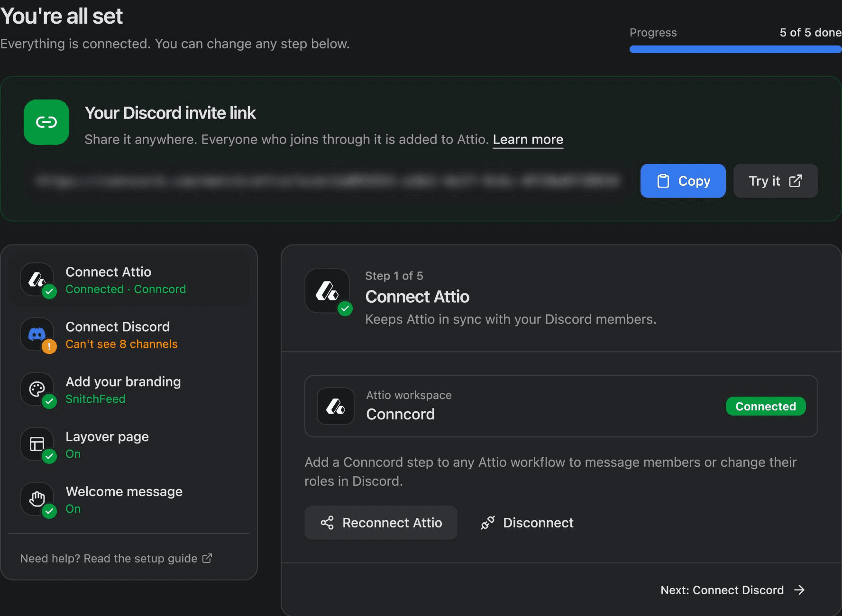The height and width of the screenshot is (616, 842).
Task: Disconnect the Attio workspace
Action: [x=527, y=523]
